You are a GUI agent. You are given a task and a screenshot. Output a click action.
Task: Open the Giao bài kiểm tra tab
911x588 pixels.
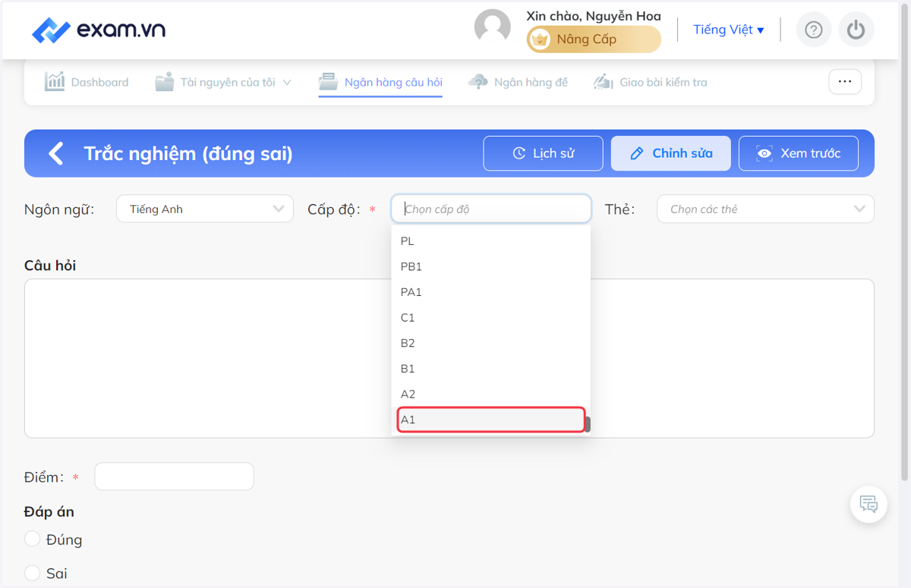pyautogui.click(x=650, y=82)
